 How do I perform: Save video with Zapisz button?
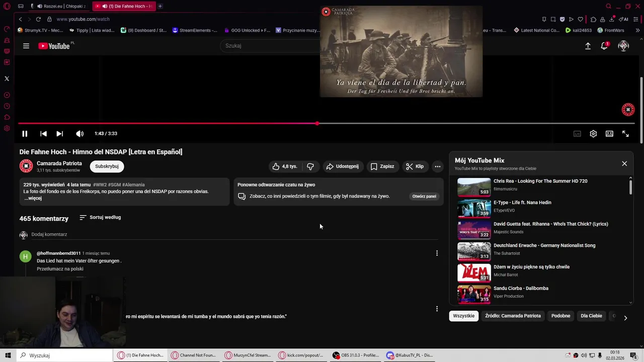[382, 166]
